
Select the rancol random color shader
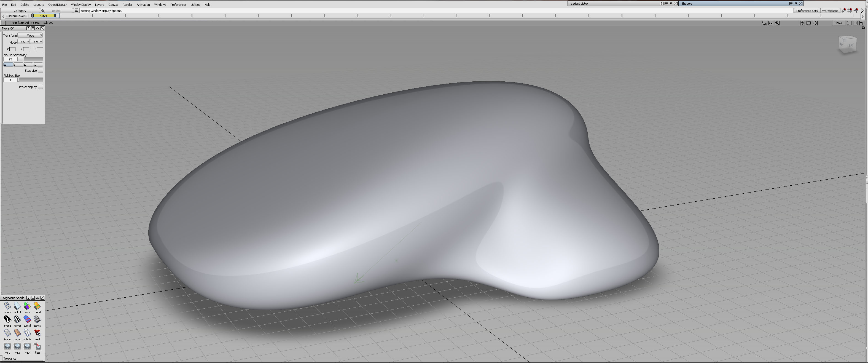(x=27, y=306)
